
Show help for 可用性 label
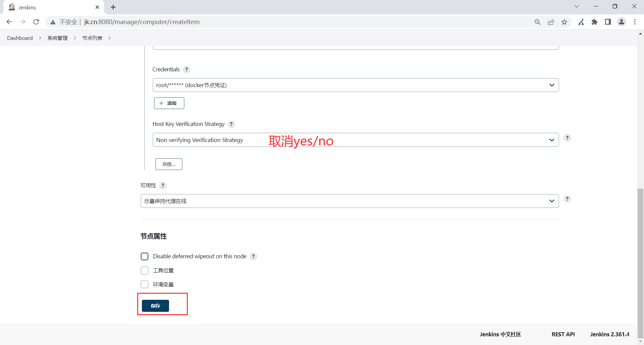coord(163,185)
